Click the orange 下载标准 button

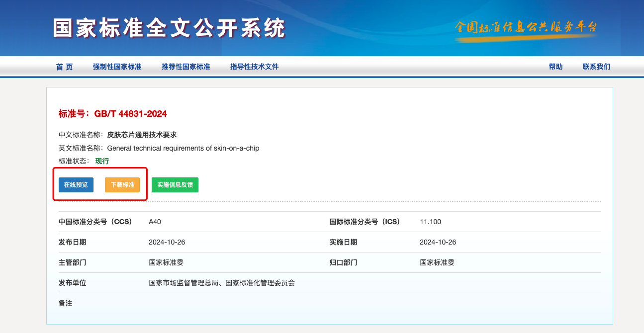[x=122, y=185]
